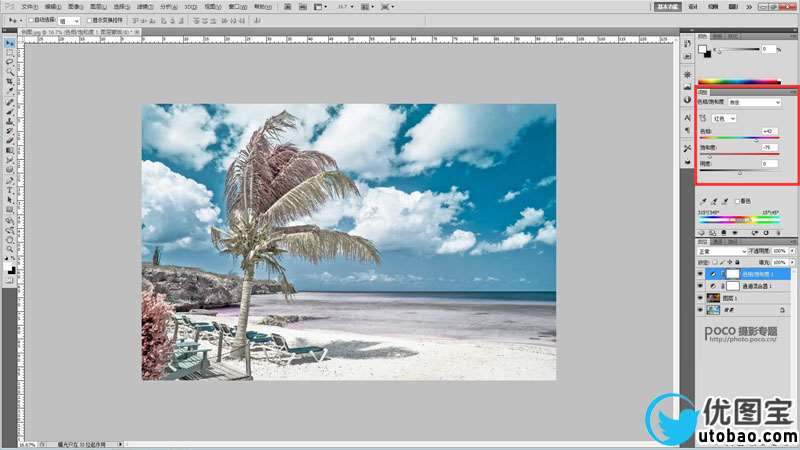This screenshot has width=800, height=450.
Task: Launch Bridge from the application bar
Action: click(288, 7)
